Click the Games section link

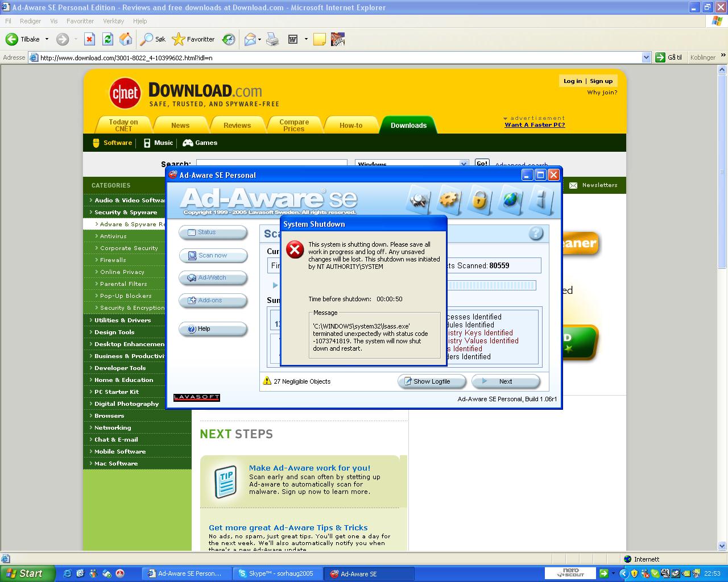point(200,143)
